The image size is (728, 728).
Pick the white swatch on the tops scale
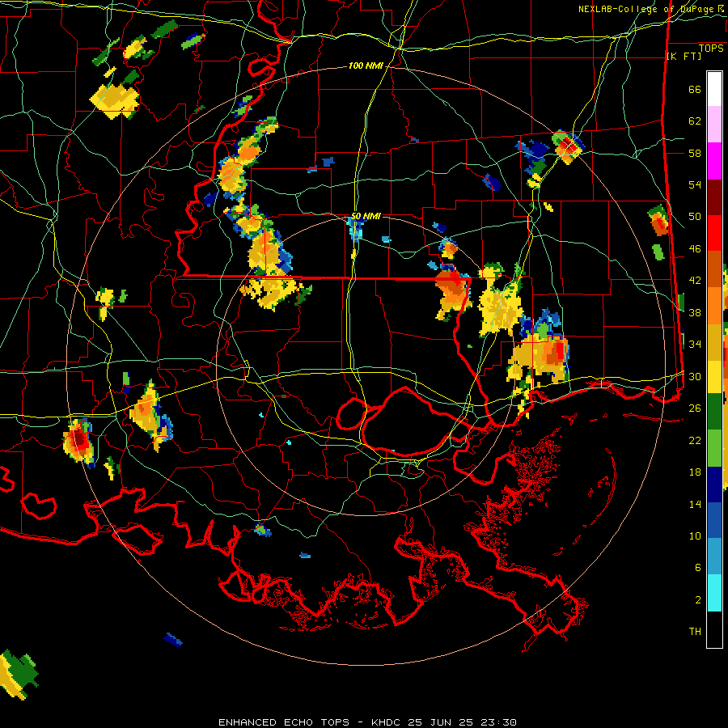pyautogui.click(x=714, y=89)
